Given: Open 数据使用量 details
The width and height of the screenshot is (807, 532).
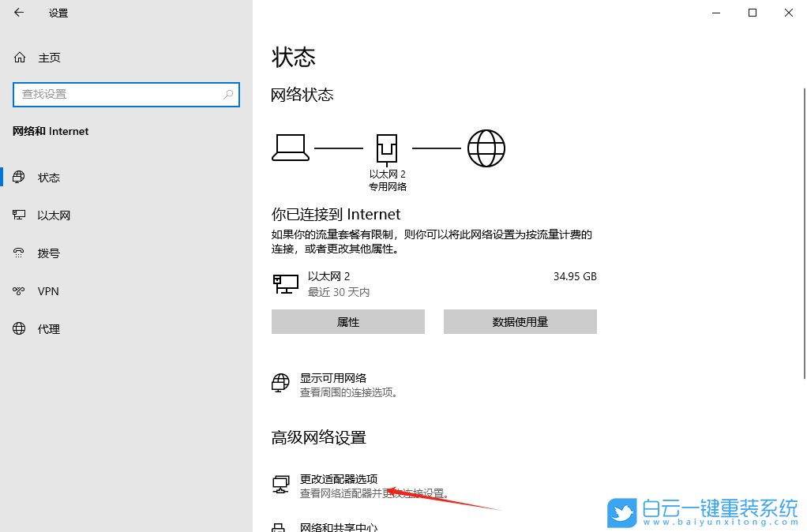Looking at the screenshot, I should tap(520, 321).
